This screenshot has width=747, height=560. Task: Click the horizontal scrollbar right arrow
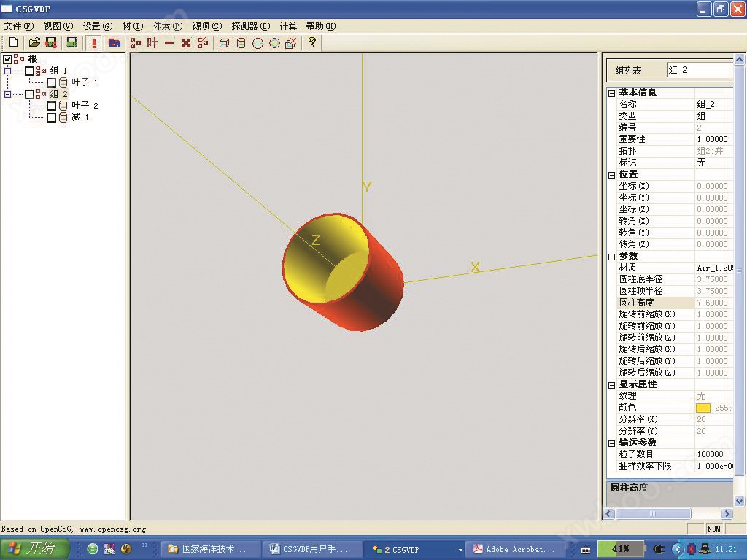(x=727, y=514)
